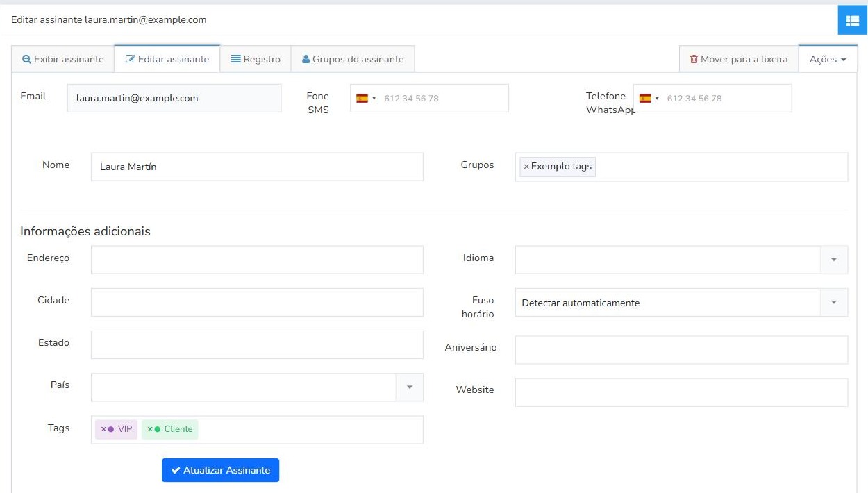Open the Idioma dropdown arrow

pos(834,260)
